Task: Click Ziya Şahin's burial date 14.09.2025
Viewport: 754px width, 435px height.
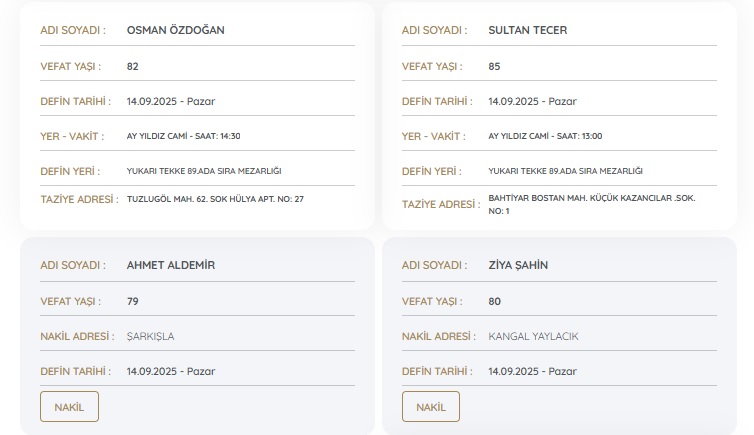Action: tap(532, 371)
